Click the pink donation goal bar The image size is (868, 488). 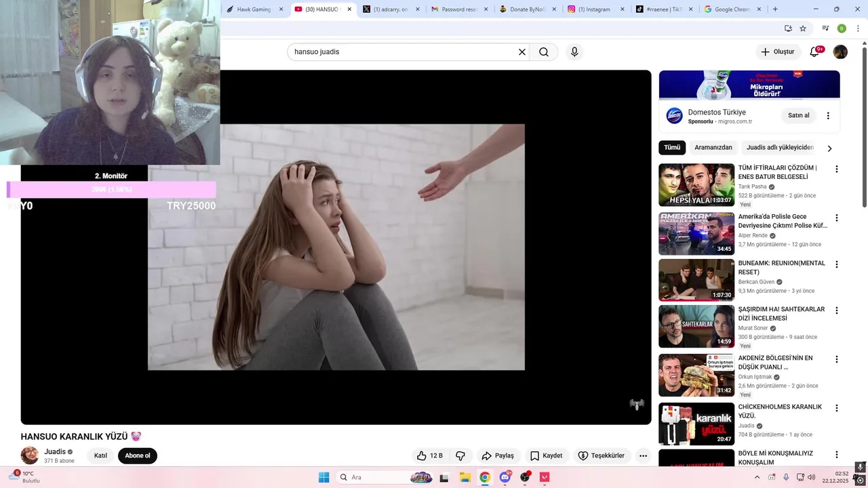coord(111,190)
